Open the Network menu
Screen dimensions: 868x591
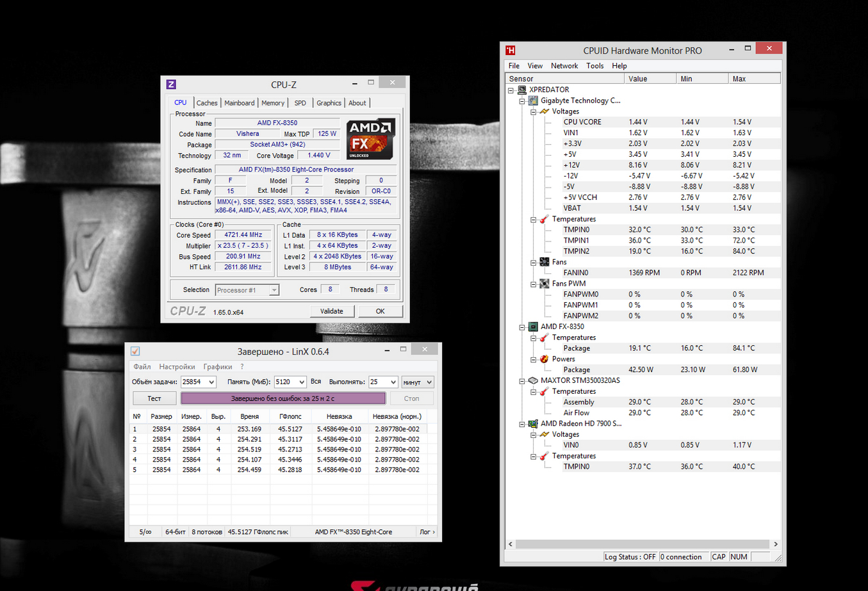pos(564,66)
